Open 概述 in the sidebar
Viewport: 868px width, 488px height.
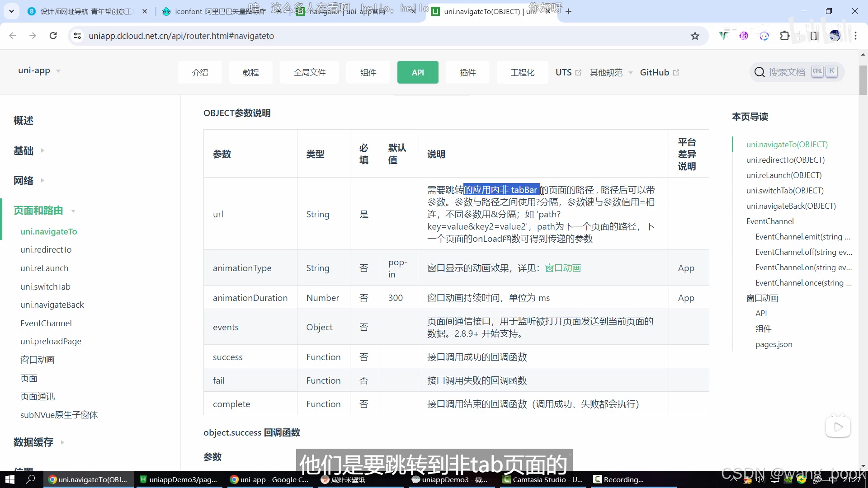pos(24,121)
